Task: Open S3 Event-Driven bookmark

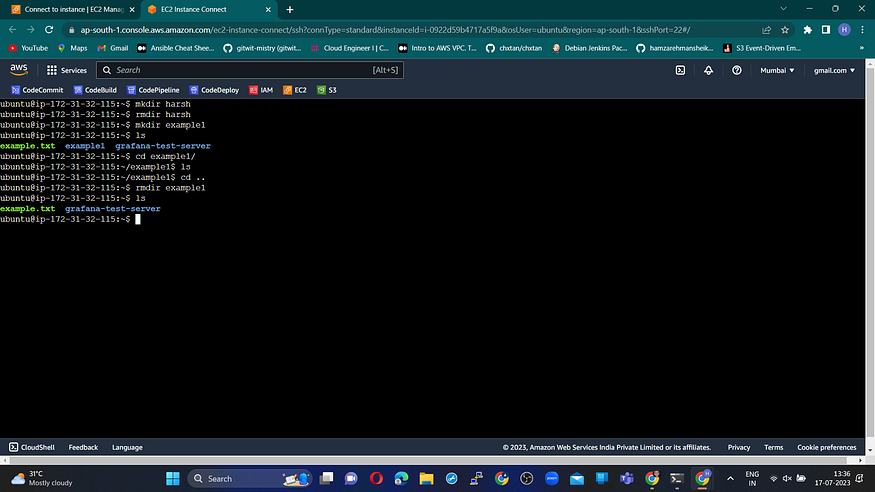Action: point(762,48)
